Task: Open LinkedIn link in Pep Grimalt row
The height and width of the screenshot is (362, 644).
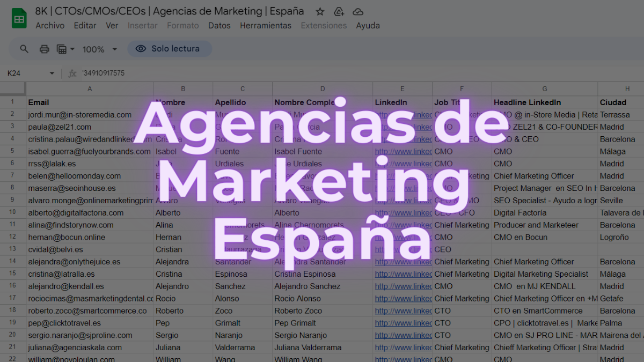Action: click(x=403, y=323)
